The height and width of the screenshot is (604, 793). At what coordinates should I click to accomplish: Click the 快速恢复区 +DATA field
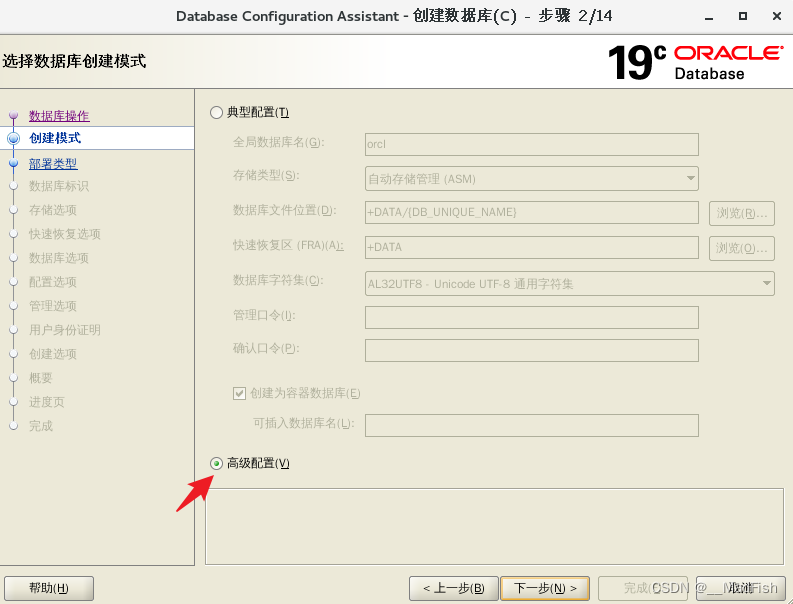pyautogui.click(x=532, y=247)
